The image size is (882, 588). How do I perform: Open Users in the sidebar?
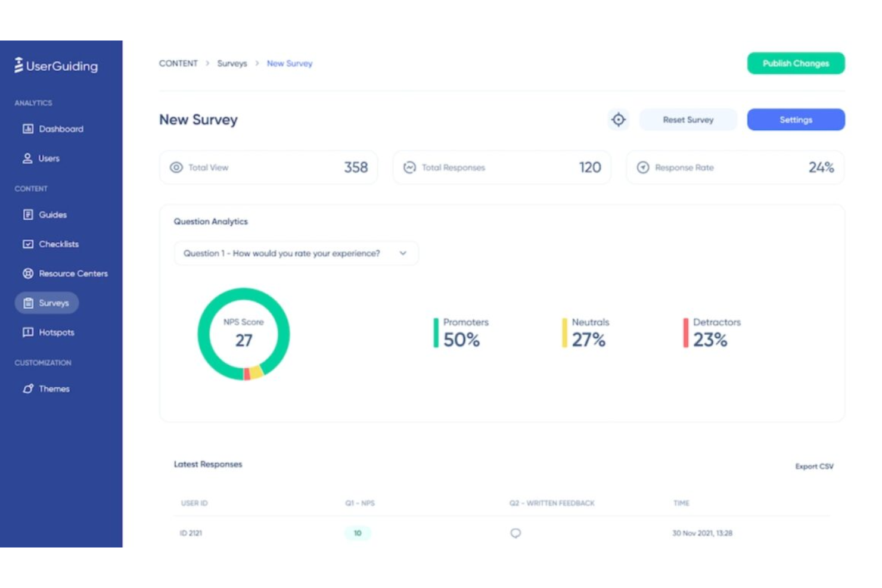(41, 158)
